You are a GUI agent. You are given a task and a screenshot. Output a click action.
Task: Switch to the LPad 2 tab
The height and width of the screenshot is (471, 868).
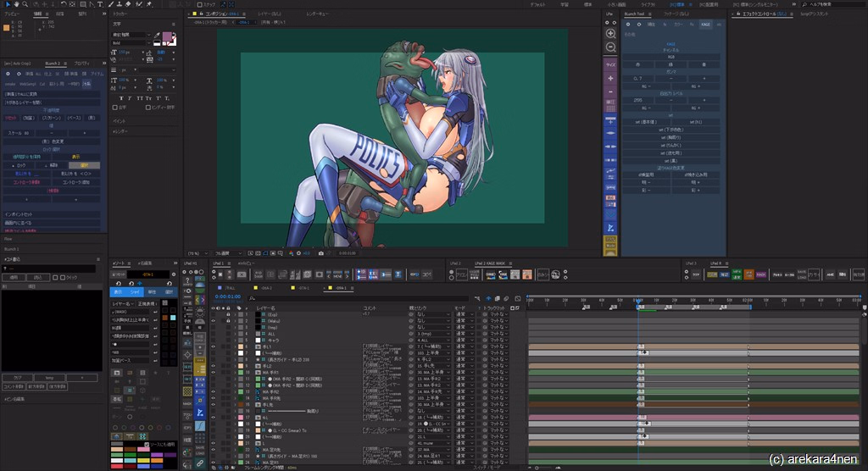click(455, 263)
